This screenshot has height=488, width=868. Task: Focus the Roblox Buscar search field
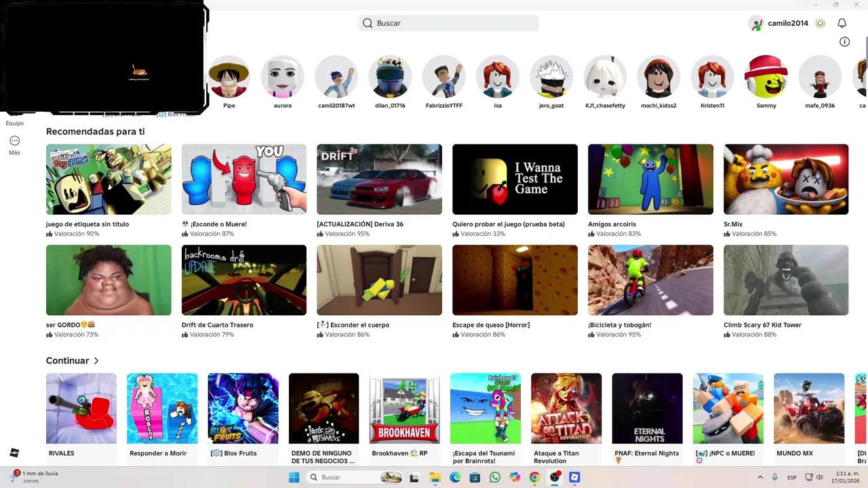(448, 23)
